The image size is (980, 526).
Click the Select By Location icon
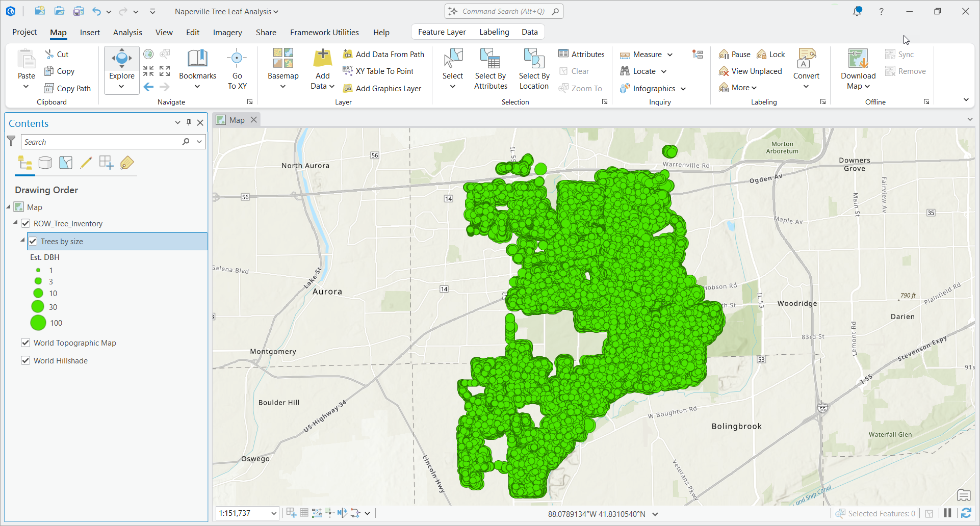(x=534, y=59)
